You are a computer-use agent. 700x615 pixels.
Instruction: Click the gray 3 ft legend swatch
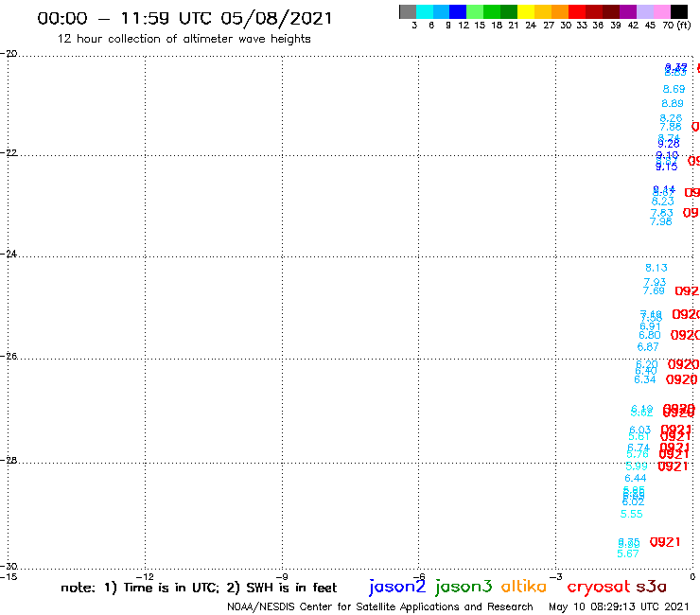(x=408, y=11)
